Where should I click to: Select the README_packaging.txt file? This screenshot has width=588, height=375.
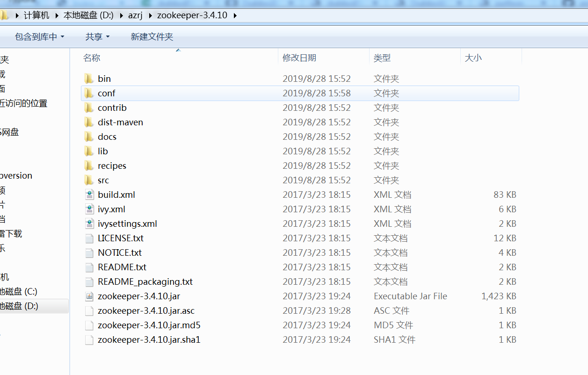(x=145, y=281)
